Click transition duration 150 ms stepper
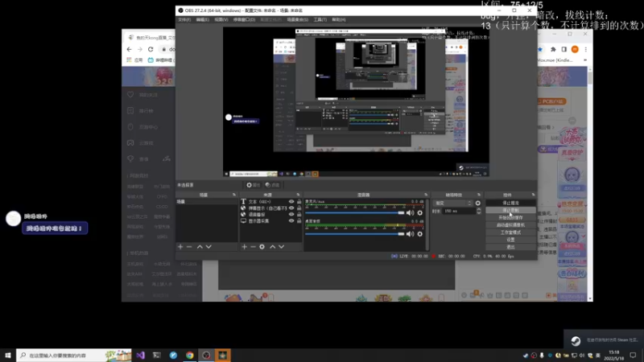 click(478, 211)
